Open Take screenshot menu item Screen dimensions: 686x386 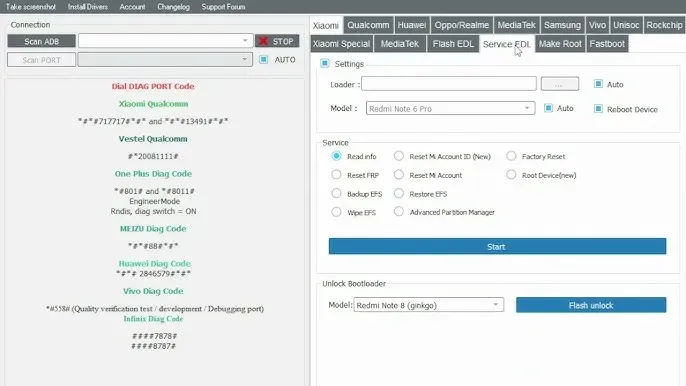coord(31,7)
